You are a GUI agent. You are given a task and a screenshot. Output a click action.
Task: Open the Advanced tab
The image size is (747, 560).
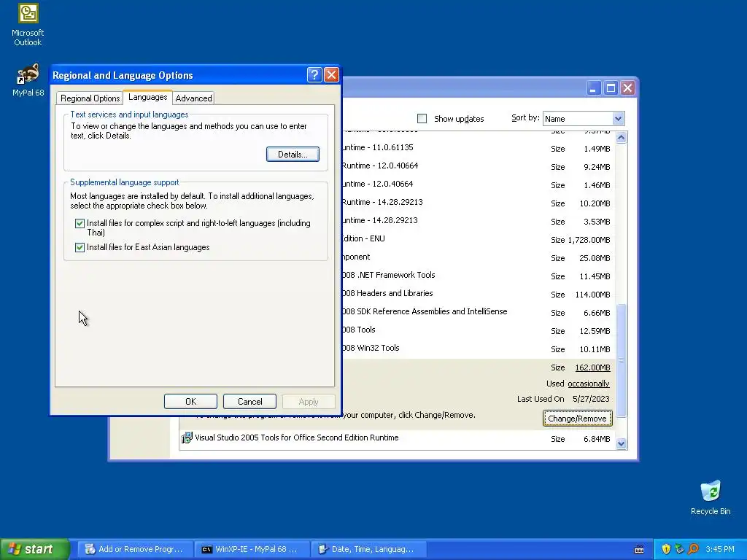pos(193,98)
